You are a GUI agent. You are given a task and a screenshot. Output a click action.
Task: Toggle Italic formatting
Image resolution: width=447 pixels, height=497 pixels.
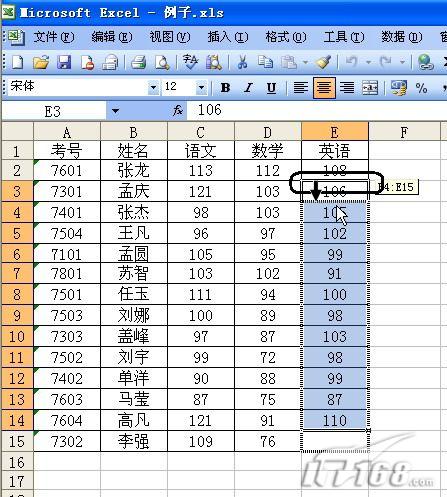pyautogui.click(x=248, y=88)
